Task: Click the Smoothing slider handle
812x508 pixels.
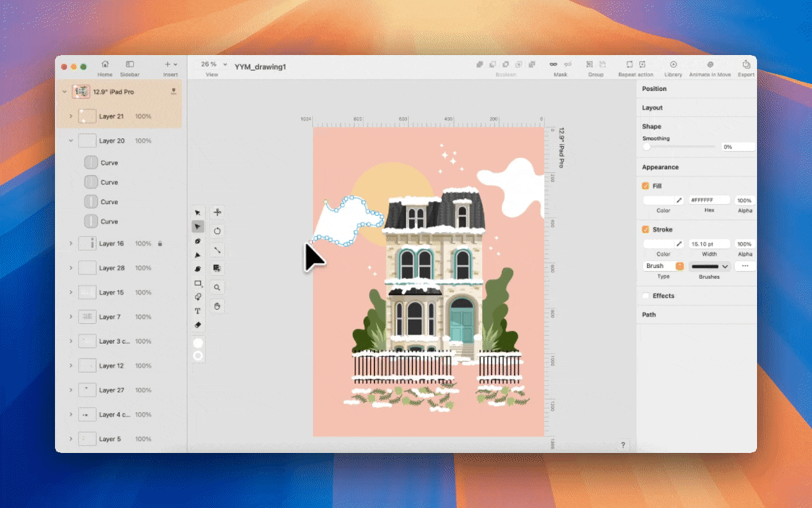Action: tap(647, 147)
